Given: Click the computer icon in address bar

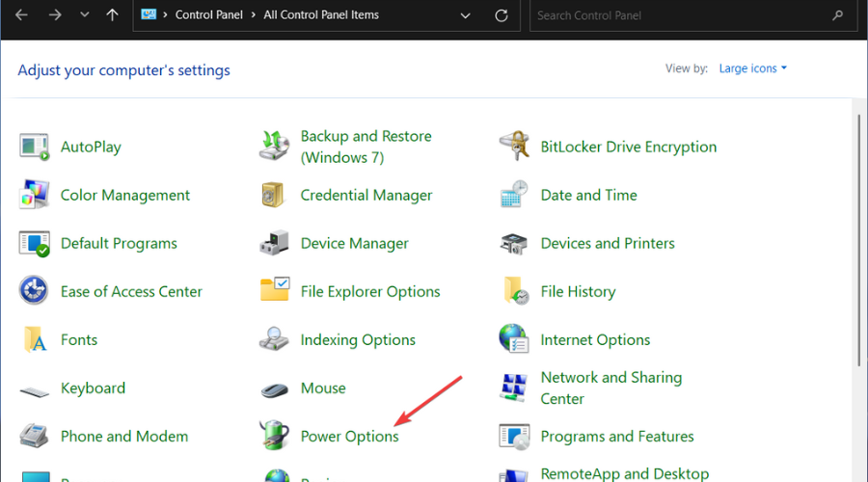Looking at the screenshot, I should 149,14.
